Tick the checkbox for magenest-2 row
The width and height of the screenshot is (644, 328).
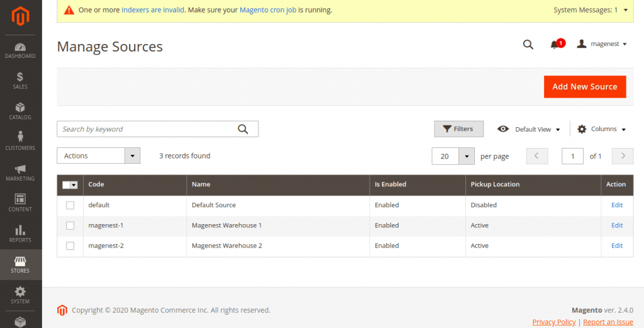pos(70,246)
